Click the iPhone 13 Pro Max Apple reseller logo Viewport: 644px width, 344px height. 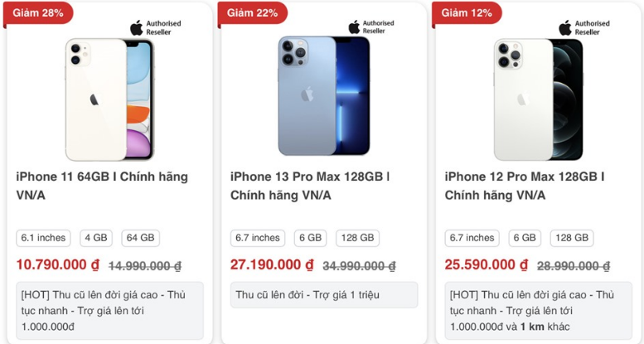(x=354, y=27)
